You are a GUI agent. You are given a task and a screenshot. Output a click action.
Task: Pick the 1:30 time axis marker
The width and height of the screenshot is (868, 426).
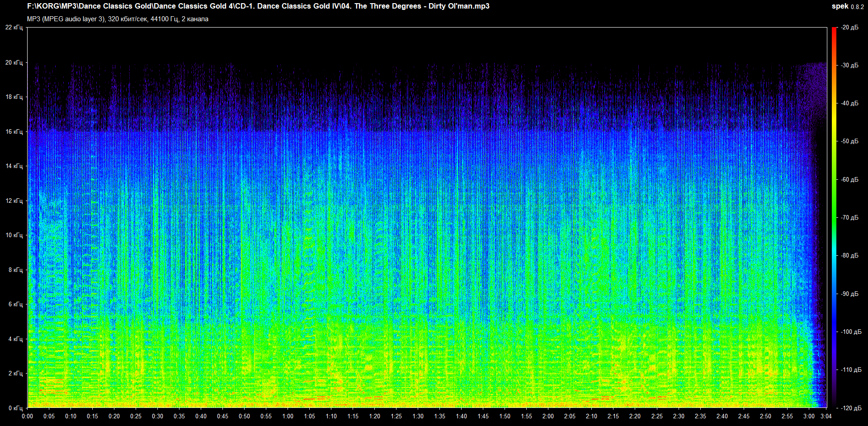point(418,416)
